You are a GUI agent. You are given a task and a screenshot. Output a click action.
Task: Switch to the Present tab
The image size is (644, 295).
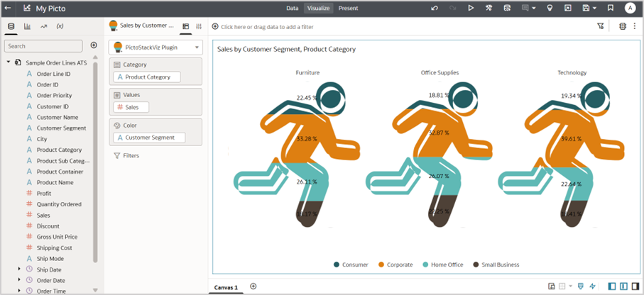[348, 8]
